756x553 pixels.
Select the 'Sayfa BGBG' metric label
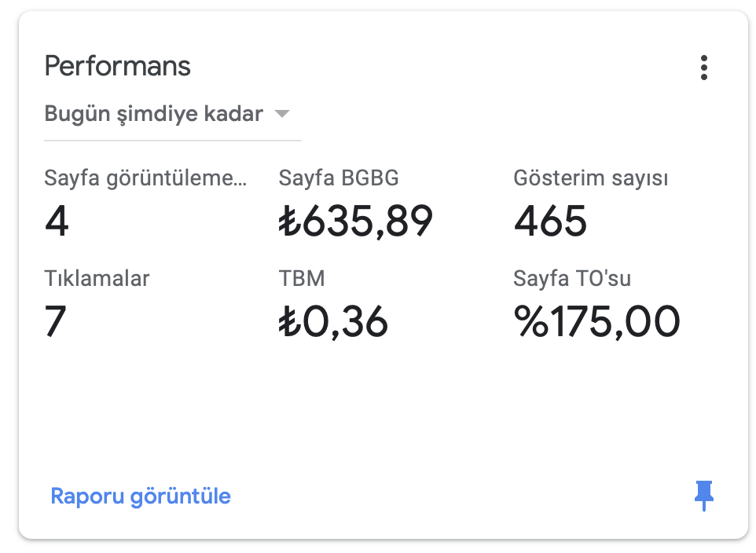pyautogui.click(x=339, y=178)
